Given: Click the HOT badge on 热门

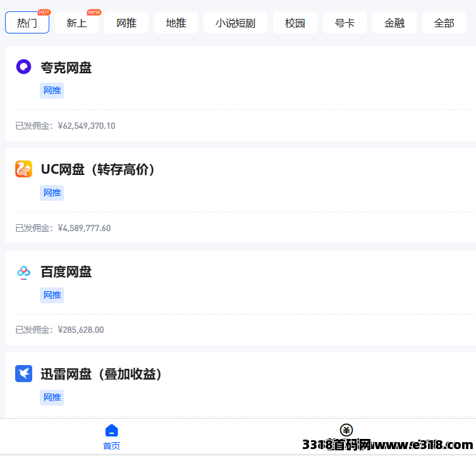Looking at the screenshot, I should (x=44, y=12).
